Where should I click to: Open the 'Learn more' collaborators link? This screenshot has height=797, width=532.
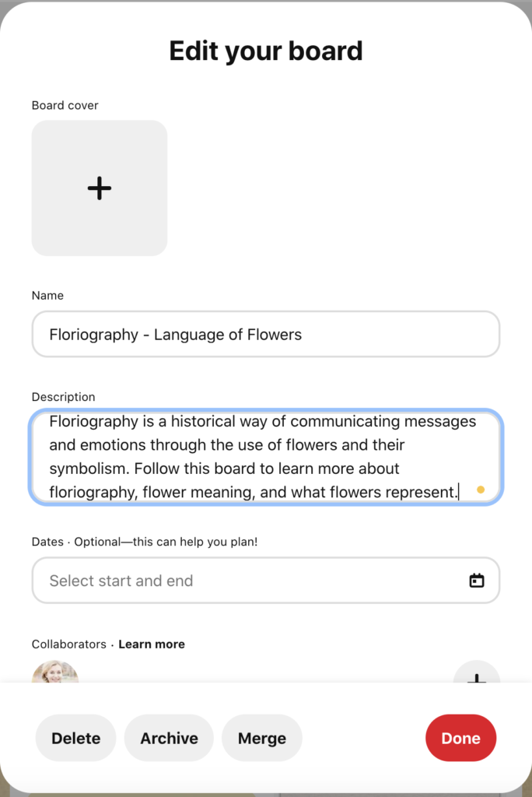click(x=152, y=644)
